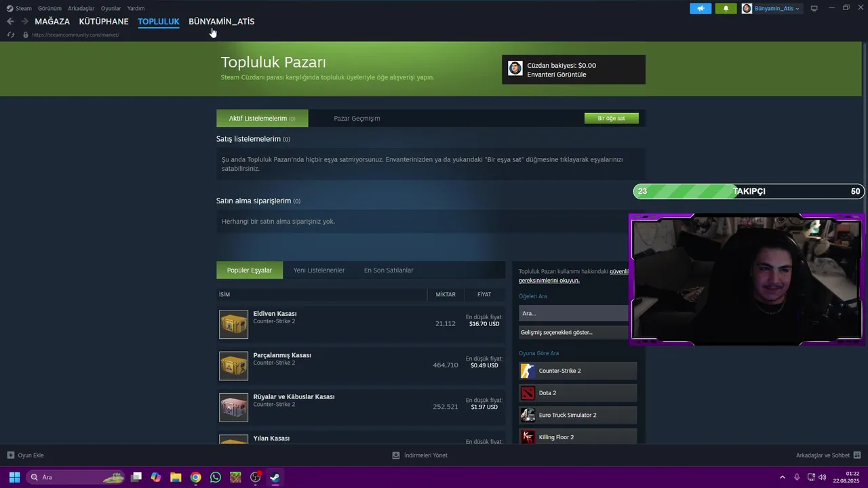Viewport: 868px width, 488px height.
Task: Click the $0.49 USD price
Action: tap(484, 365)
